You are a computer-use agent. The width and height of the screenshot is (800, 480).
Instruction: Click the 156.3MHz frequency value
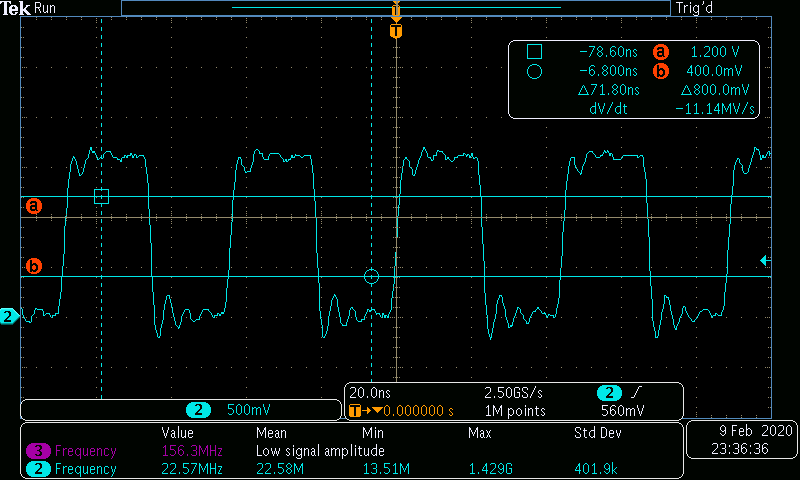(x=192, y=451)
